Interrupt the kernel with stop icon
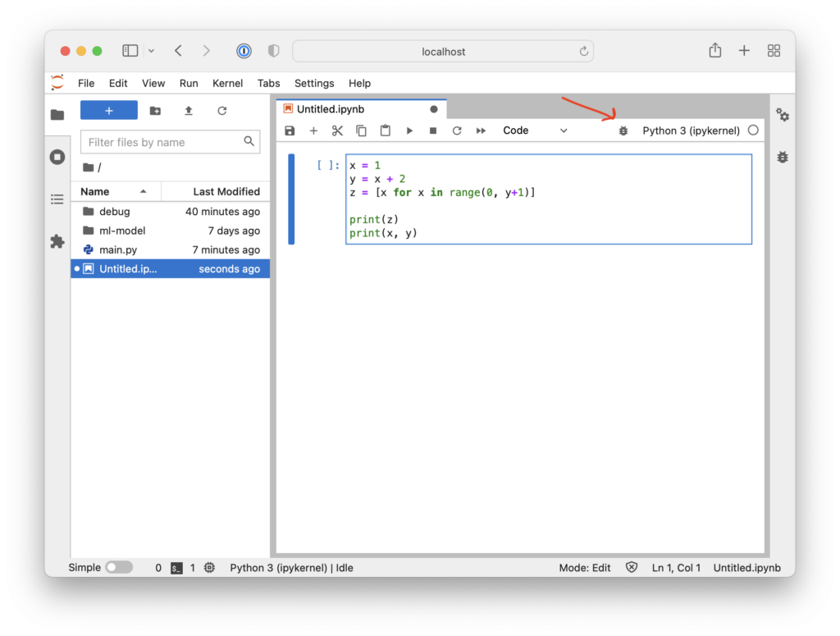The image size is (840, 636). (x=433, y=130)
